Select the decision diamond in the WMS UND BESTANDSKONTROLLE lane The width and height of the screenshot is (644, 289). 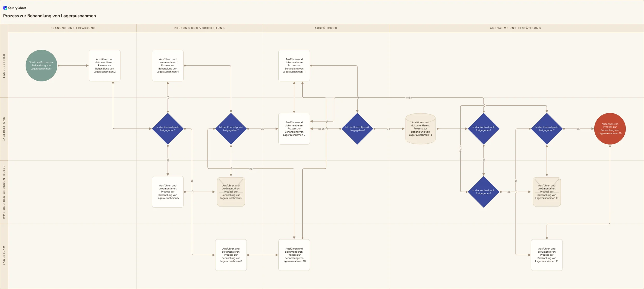484,192
